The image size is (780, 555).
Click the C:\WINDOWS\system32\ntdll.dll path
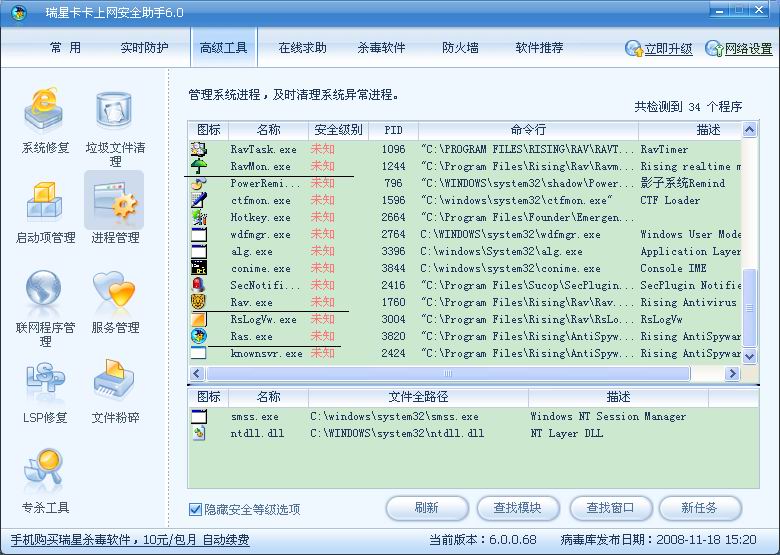[x=397, y=433]
